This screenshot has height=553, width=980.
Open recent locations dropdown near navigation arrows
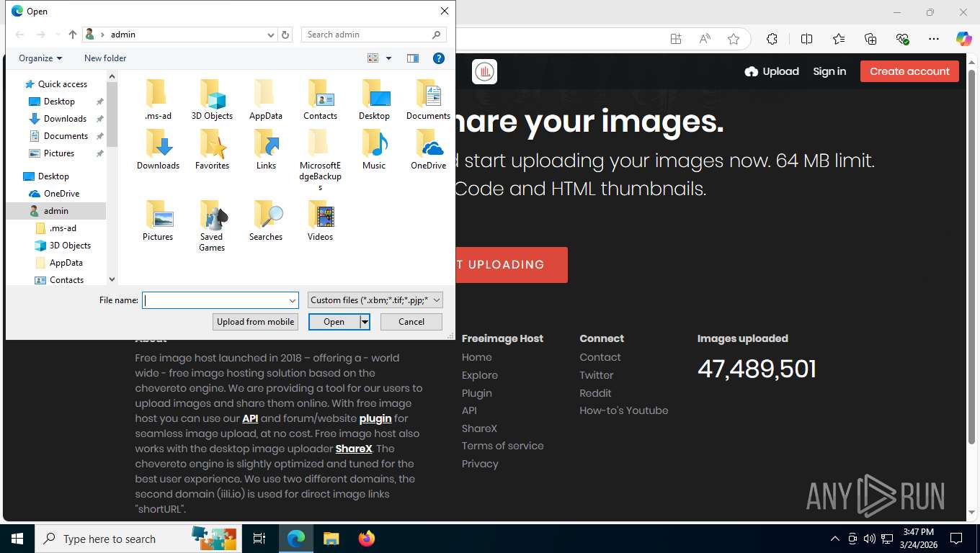[x=58, y=35]
